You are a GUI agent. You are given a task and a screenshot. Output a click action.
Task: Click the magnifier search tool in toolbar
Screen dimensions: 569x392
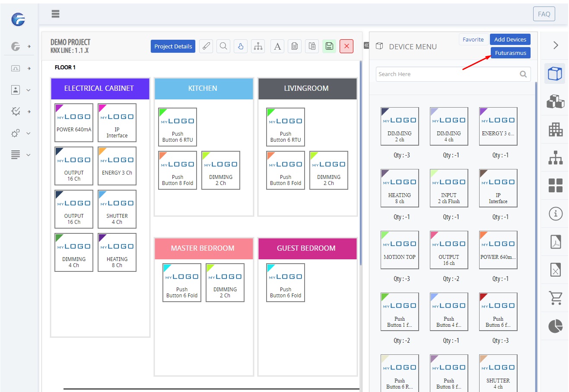[x=223, y=46]
